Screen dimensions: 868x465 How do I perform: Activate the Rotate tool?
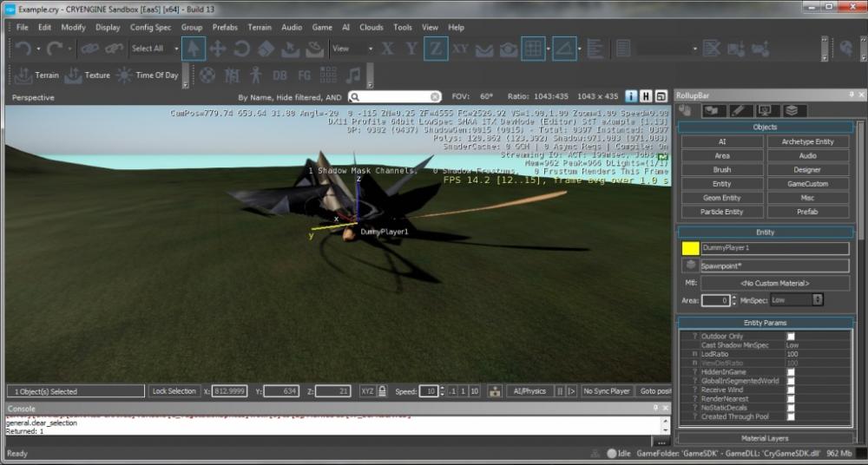tap(241, 49)
